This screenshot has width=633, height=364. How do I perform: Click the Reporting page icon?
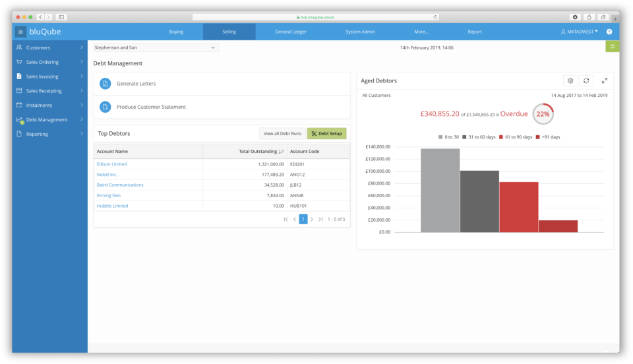tap(19, 134)
